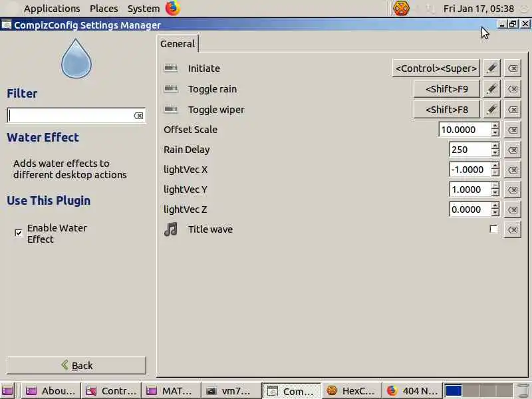Viewport: 532px width, 399px height.
Task: Go Back to the plugin list
Action: (76, 365)
